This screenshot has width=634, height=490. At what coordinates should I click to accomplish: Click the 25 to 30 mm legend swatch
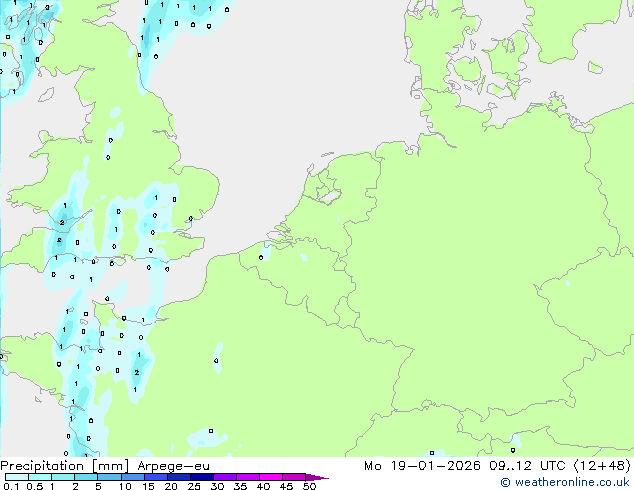(x=201, y=477)
